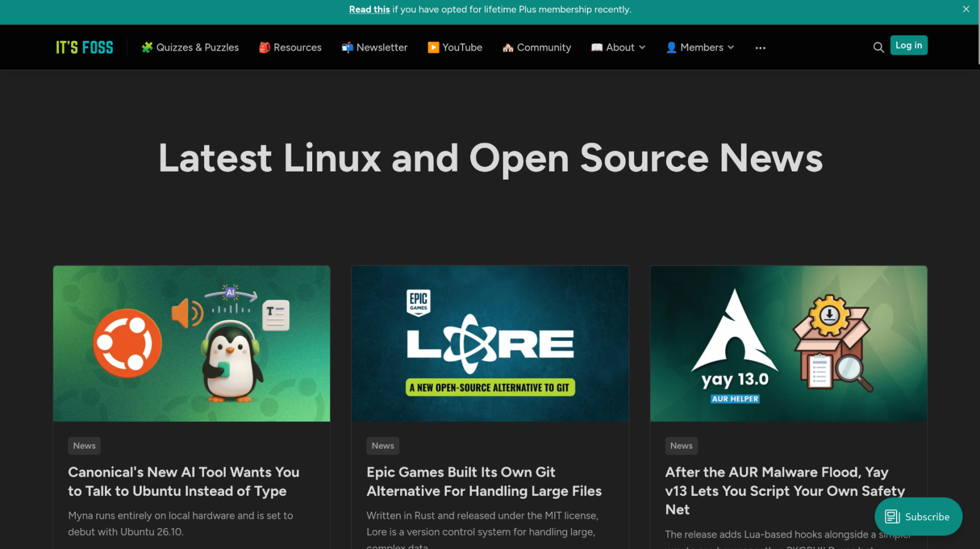980x549 pixels.
Task: Click the 'Myna runs entirely on local hardware' excerpt
Action: [181, 524]
